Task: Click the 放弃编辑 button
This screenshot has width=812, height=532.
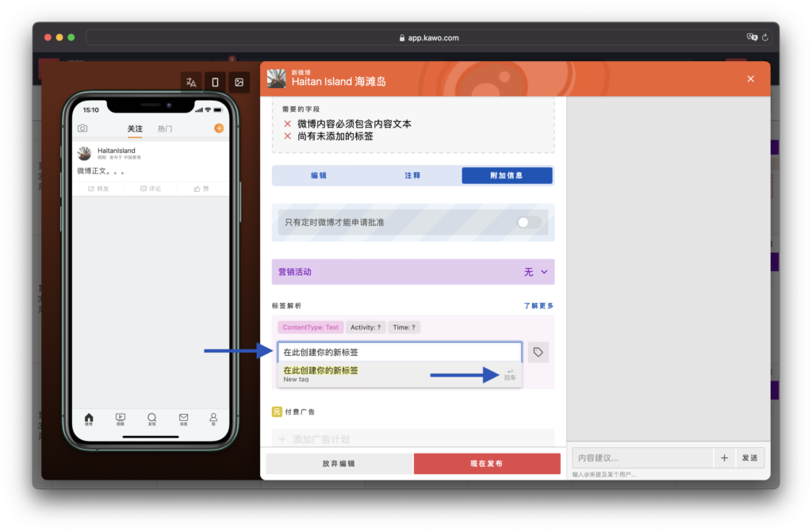Action: click(x=339, y=464)
